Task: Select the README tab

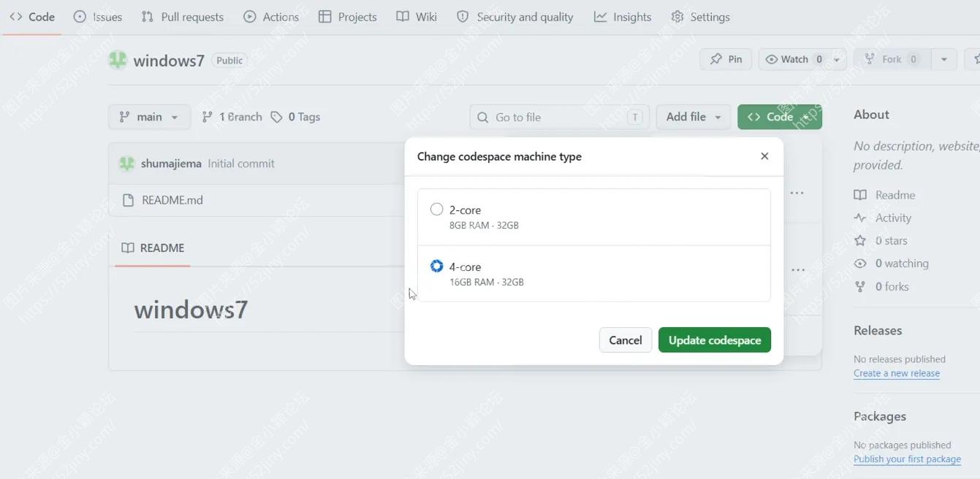Action: (x=153, y=248)
